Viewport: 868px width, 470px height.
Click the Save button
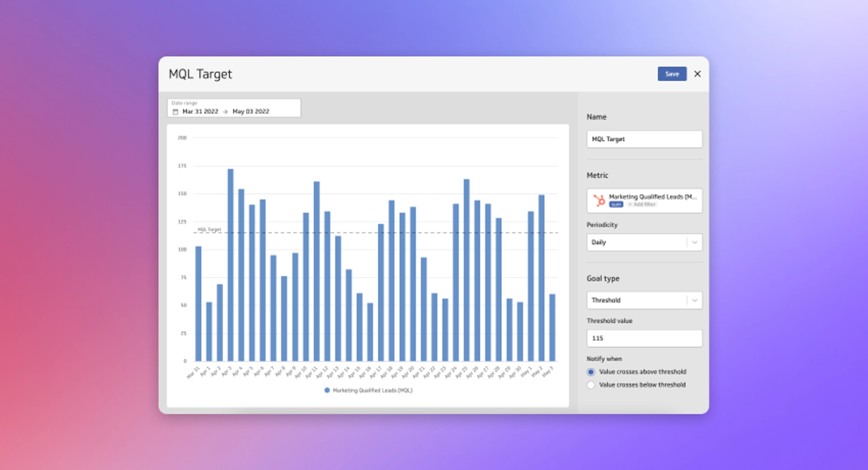point(672,74)
